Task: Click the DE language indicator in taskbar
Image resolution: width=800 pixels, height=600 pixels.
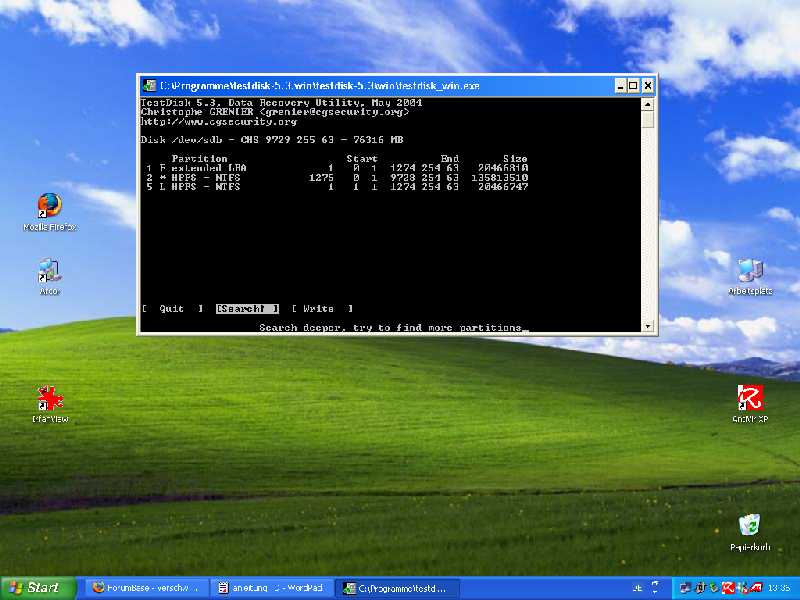Action: point(637,588)
